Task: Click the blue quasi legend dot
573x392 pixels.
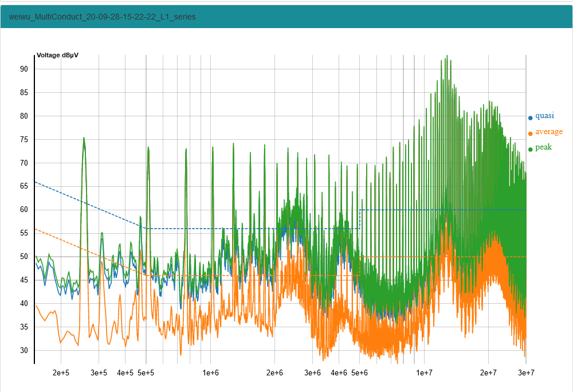Action: [531, 117]
